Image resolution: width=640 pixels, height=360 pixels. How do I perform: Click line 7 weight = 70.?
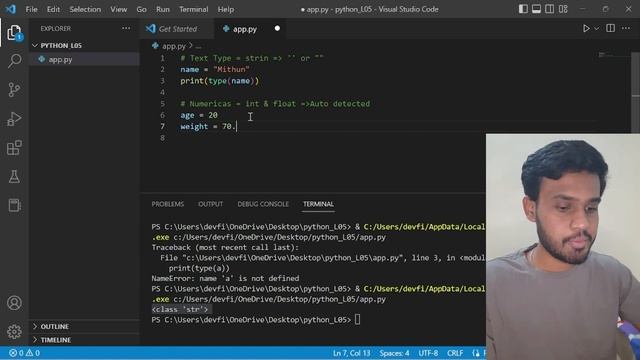pos(208,127)
